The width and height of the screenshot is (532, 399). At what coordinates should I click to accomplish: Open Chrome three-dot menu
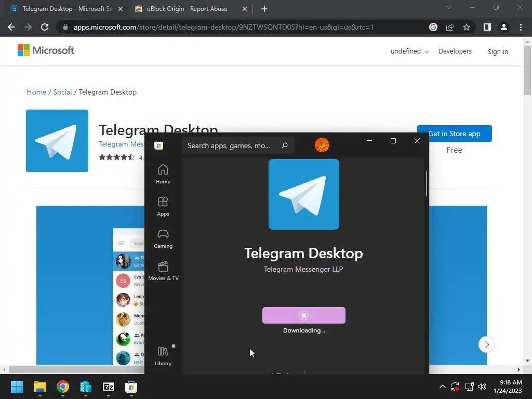point(521,27)
